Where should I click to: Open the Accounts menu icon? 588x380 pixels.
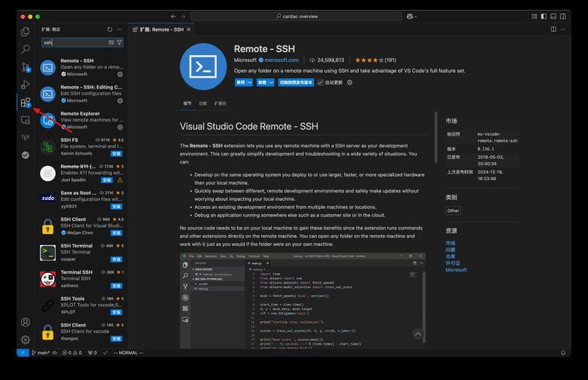click(25, 322)
